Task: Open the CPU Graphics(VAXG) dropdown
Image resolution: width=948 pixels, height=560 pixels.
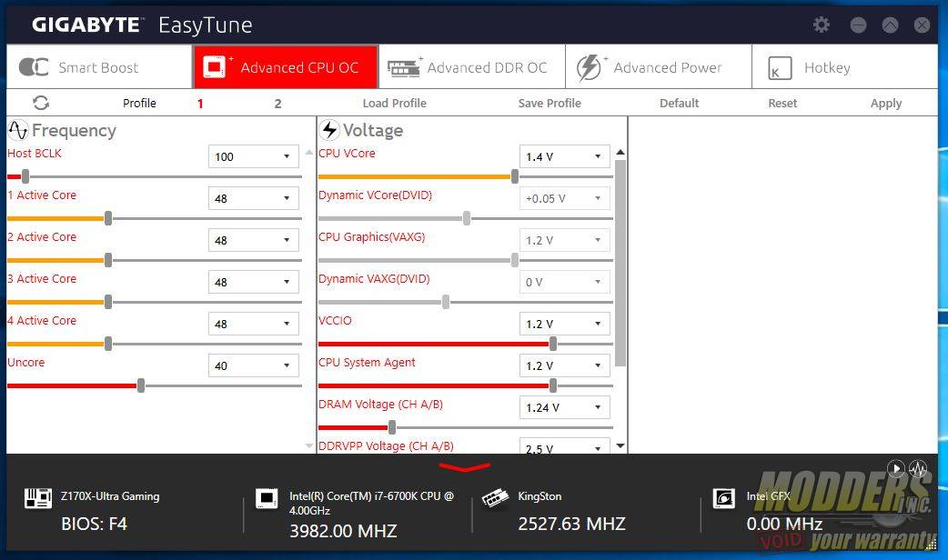Action: coord(565,240)
